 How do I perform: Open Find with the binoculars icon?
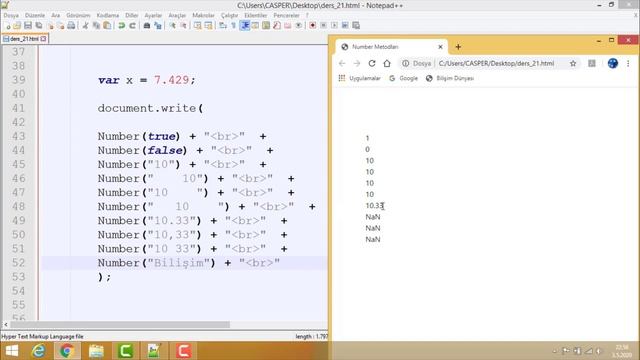tap(147, 25)
